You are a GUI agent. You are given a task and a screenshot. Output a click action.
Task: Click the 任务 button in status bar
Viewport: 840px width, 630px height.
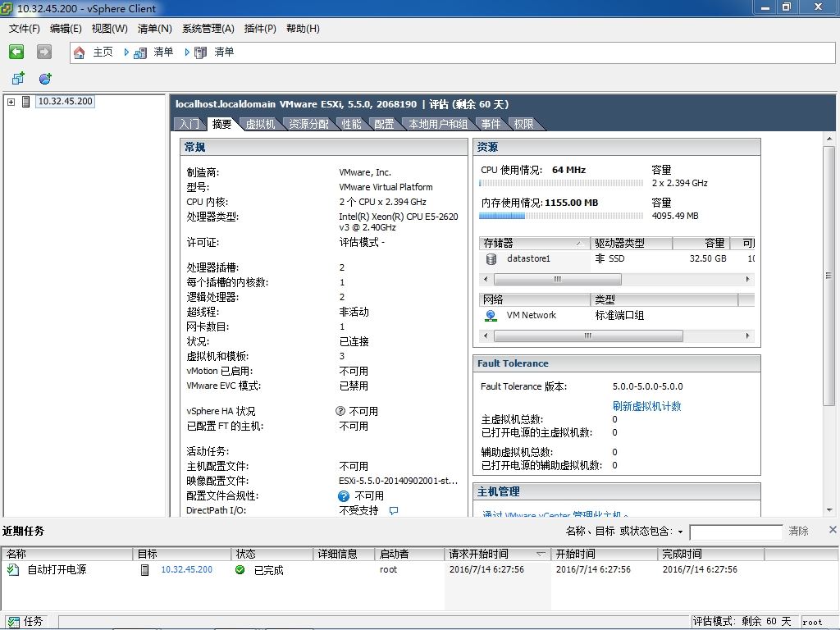(x=25, y=622)
